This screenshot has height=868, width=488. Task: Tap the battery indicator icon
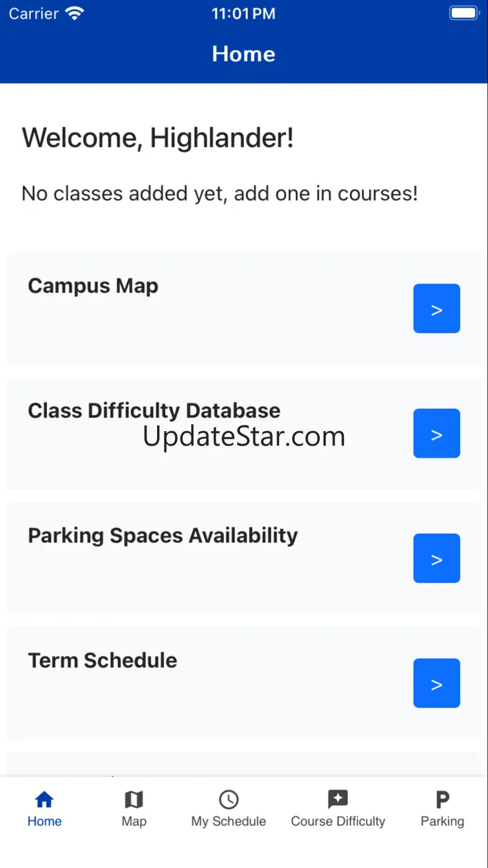[464, 14]
